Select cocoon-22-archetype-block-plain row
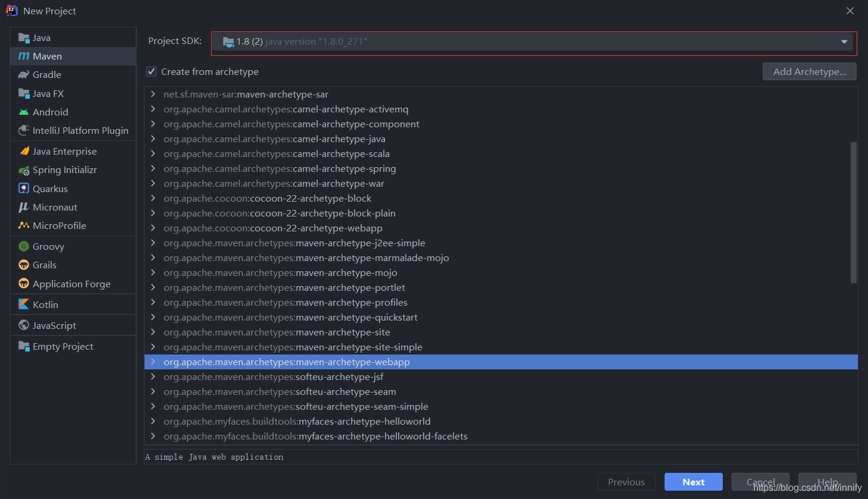The width and height of the screenshot is (868, 499). tap(501, 213)
